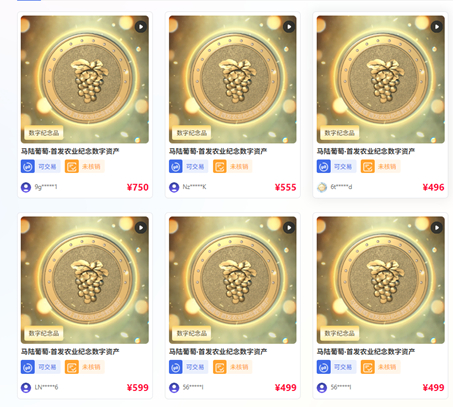Play video on the ¥496 card
Viewport: 453px width, 407px height.
[437, 27]
